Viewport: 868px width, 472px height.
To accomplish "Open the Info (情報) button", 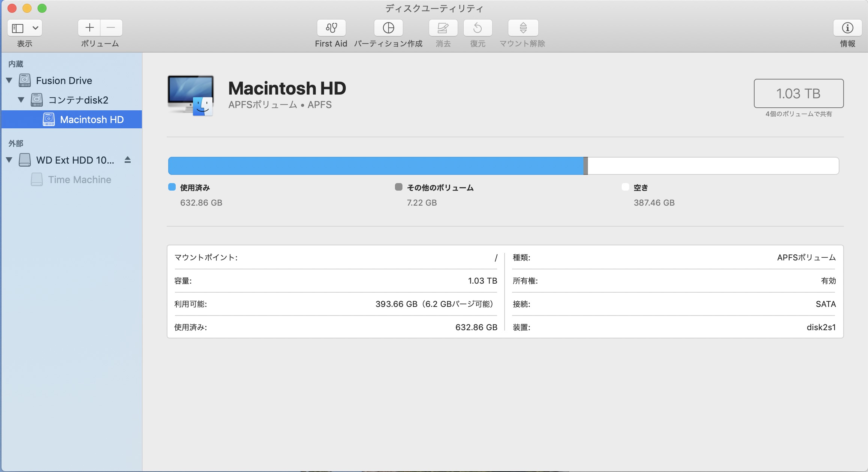I will (x=847, y=28).
